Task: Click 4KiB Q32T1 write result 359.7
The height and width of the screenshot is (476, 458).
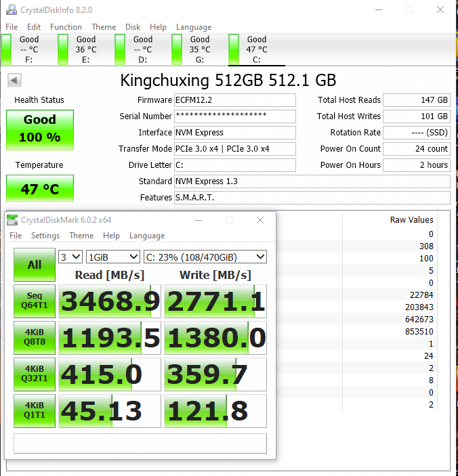Action: coord(215,374)
